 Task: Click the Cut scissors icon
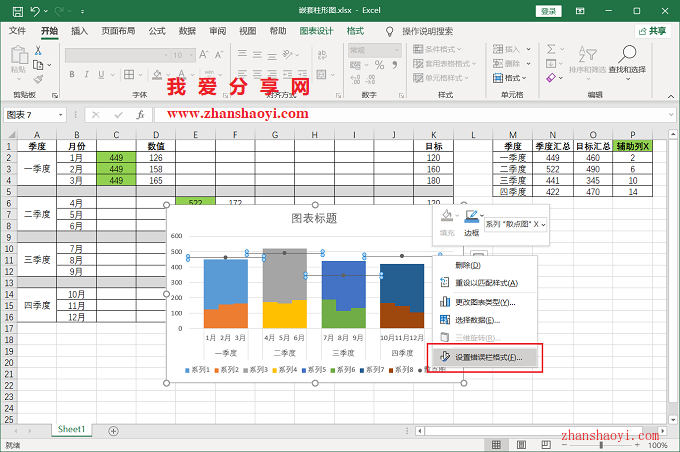click(x=38, y=51)
